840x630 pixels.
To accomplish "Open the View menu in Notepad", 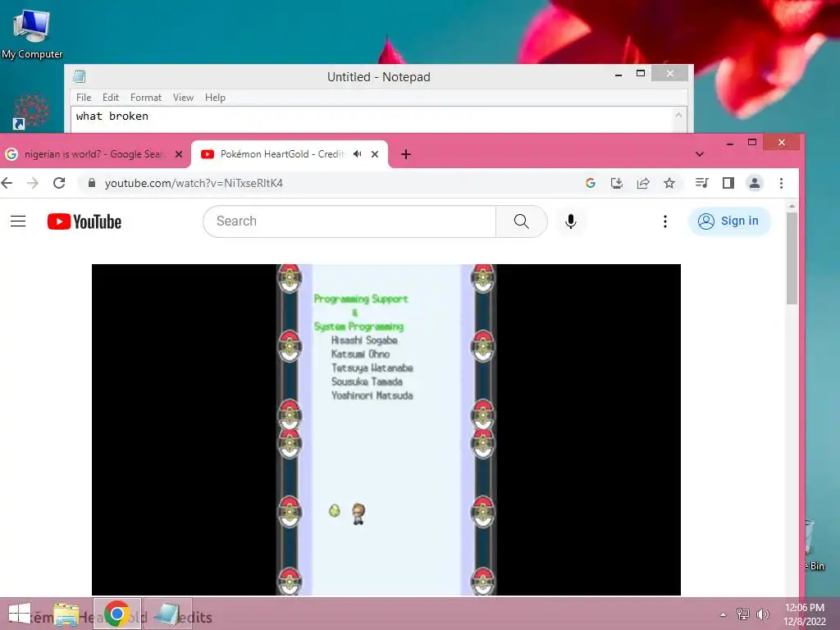I will tap(183, 98).
